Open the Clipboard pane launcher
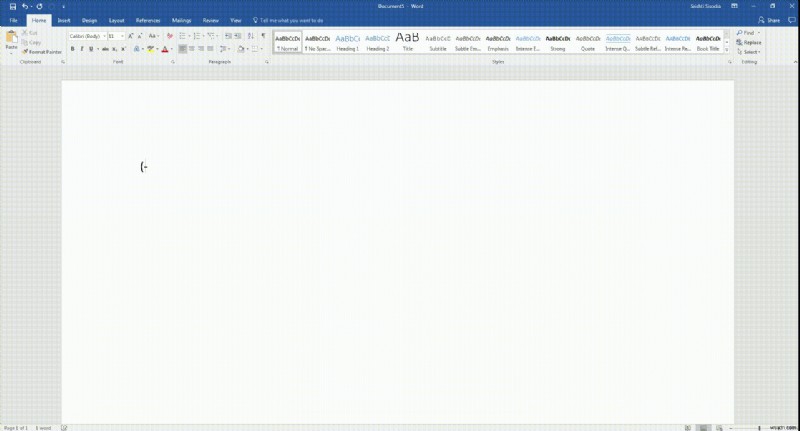The width and height of the screenshot is (800, 431). [63, 62]
